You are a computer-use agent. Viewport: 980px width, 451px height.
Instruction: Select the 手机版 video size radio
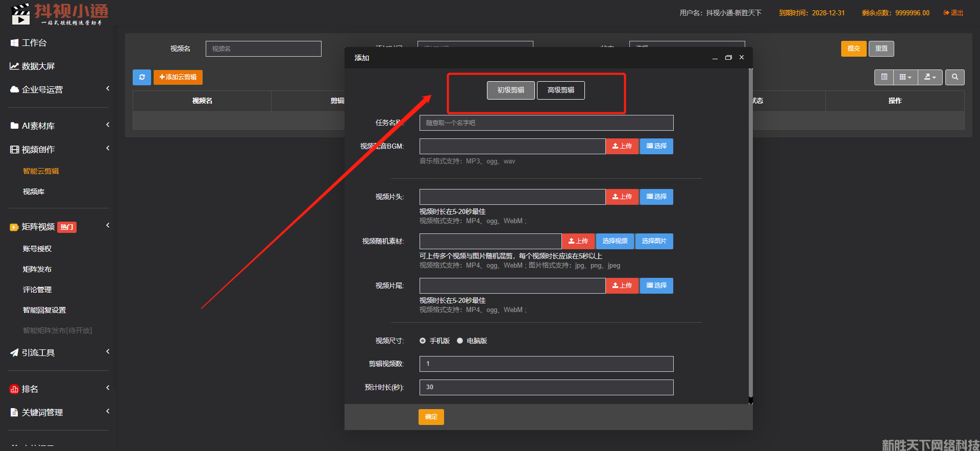tap(423, 341)
